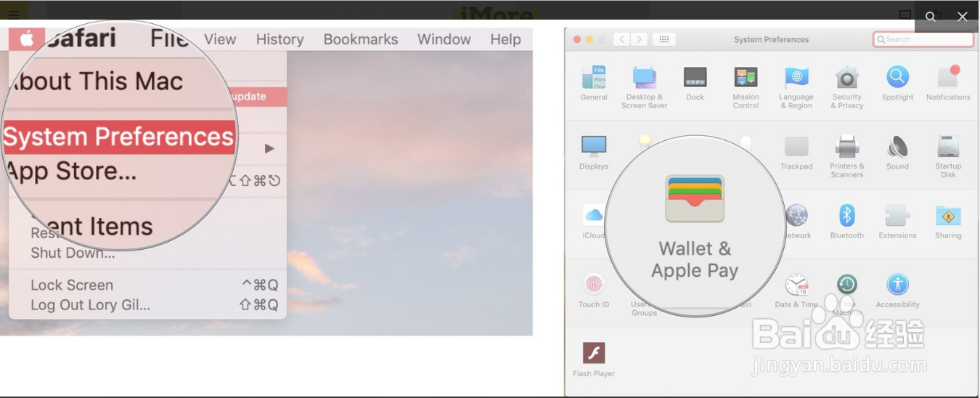Click the System Preferences search field

coord(923,39)
